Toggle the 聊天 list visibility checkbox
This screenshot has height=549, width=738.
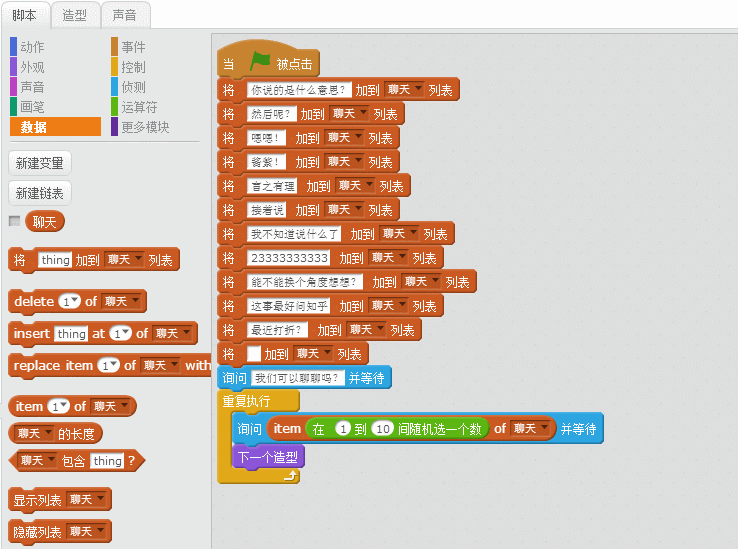(15, 221)
